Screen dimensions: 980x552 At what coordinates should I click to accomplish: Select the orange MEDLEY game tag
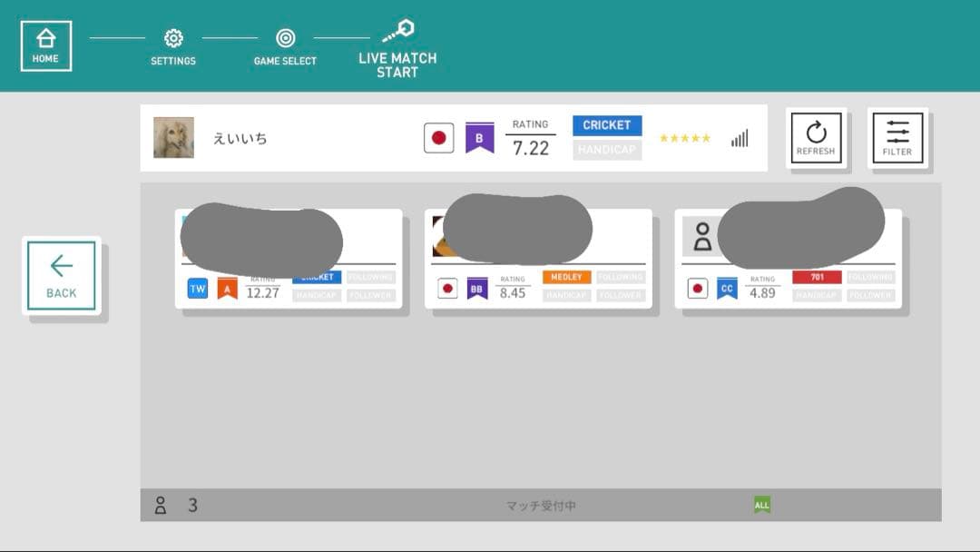566,277
